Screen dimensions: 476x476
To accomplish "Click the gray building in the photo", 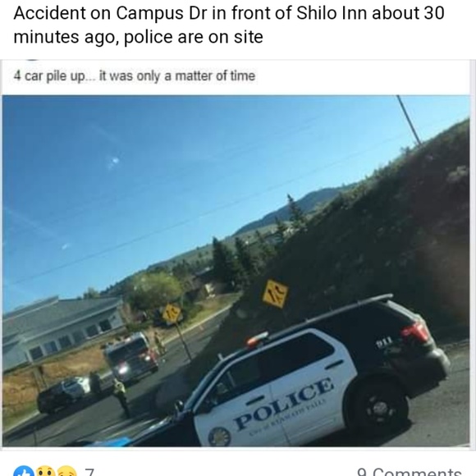I will (x=62, y=330).
